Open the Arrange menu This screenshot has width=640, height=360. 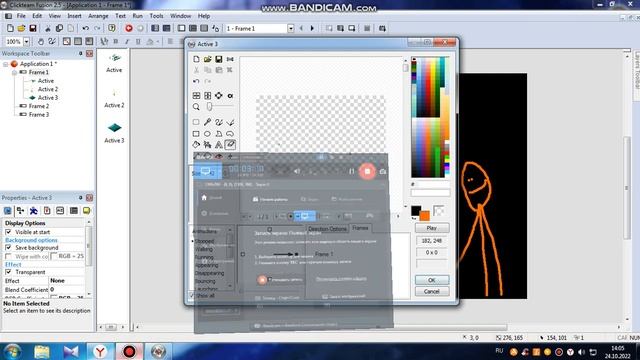click(x=98, y=16)
